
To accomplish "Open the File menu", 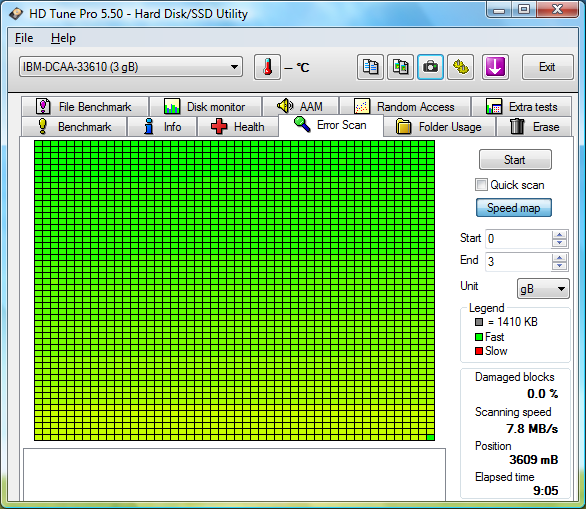I will point(24,38).
